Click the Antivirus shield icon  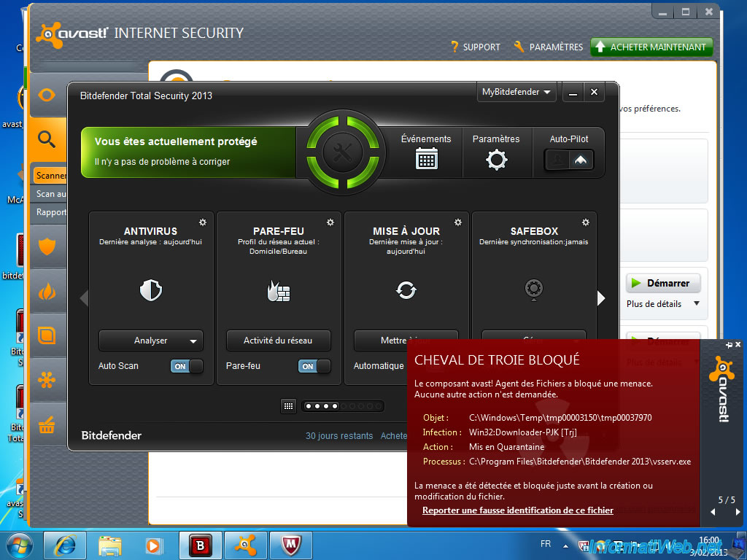[x=150, y=290]
